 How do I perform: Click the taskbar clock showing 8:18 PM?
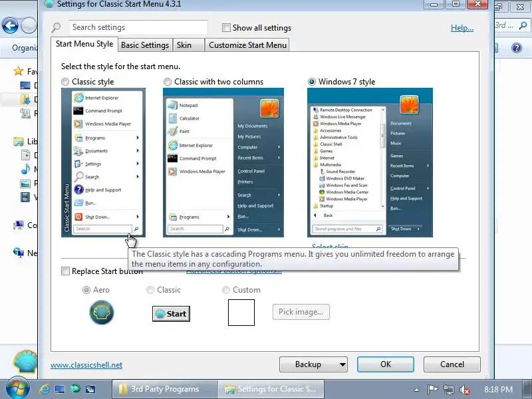pyautogui.click(x=498, y=390)
